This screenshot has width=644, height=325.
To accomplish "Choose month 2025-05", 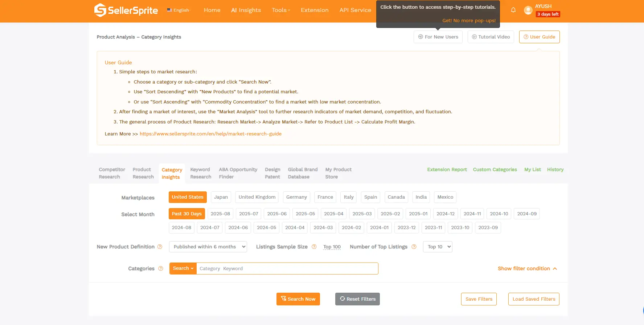I will (x=305, y=214).
